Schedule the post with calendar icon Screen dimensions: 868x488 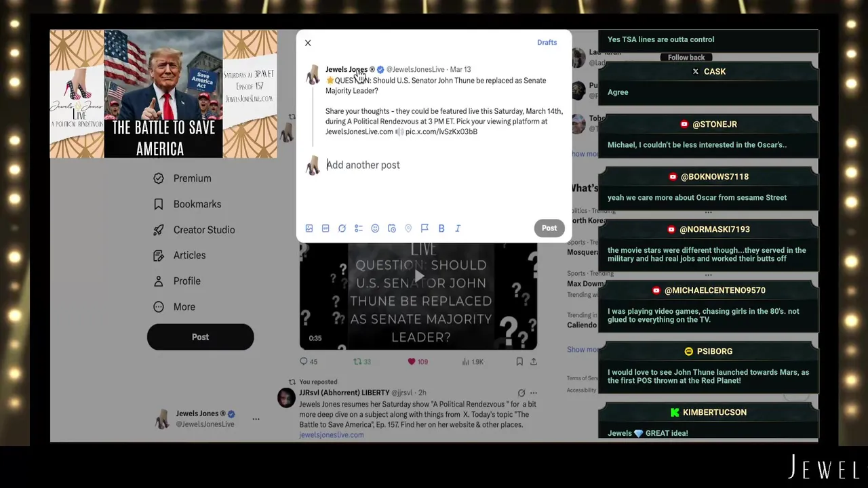coord(392,228)
